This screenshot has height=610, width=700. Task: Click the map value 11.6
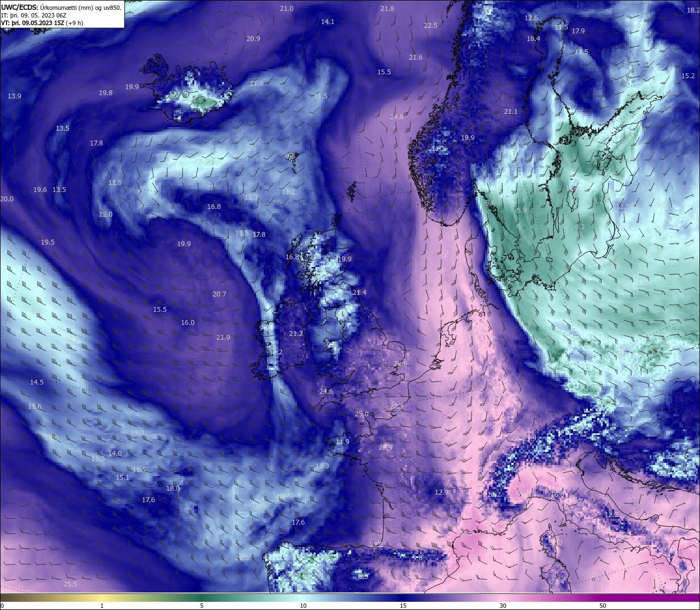34,406
